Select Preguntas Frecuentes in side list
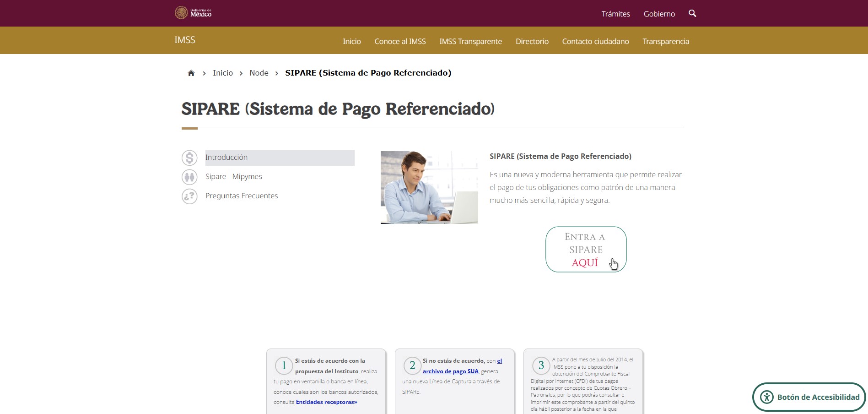868x414 pixels. pos(242,196)
